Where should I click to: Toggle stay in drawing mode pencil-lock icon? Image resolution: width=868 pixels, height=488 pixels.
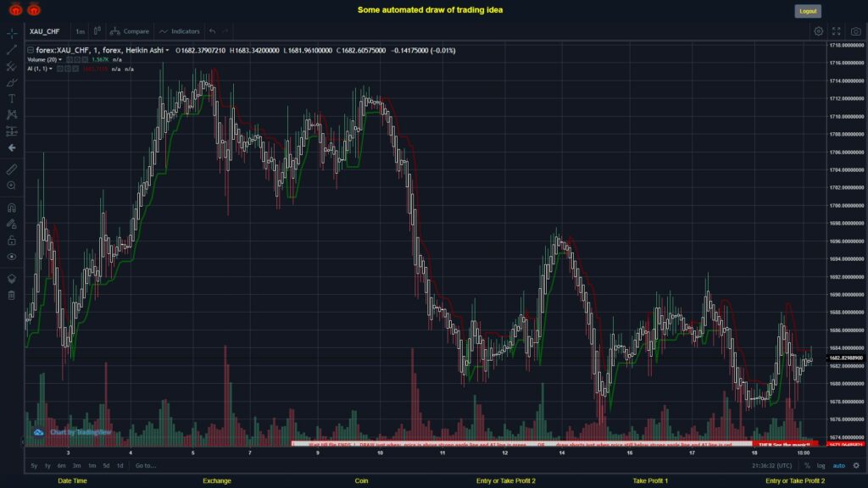pos(12,224)
